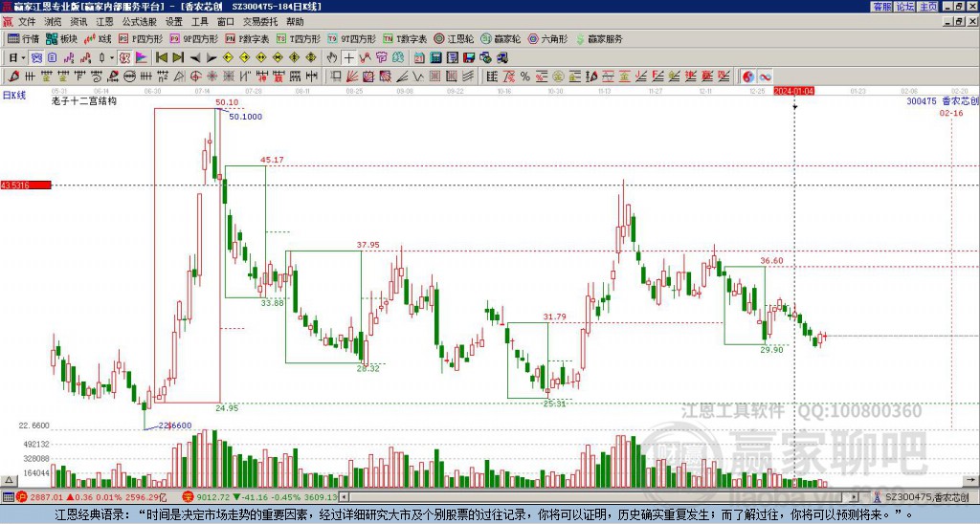
Task: Step chart right with black arrow
Action: (212, 58)
